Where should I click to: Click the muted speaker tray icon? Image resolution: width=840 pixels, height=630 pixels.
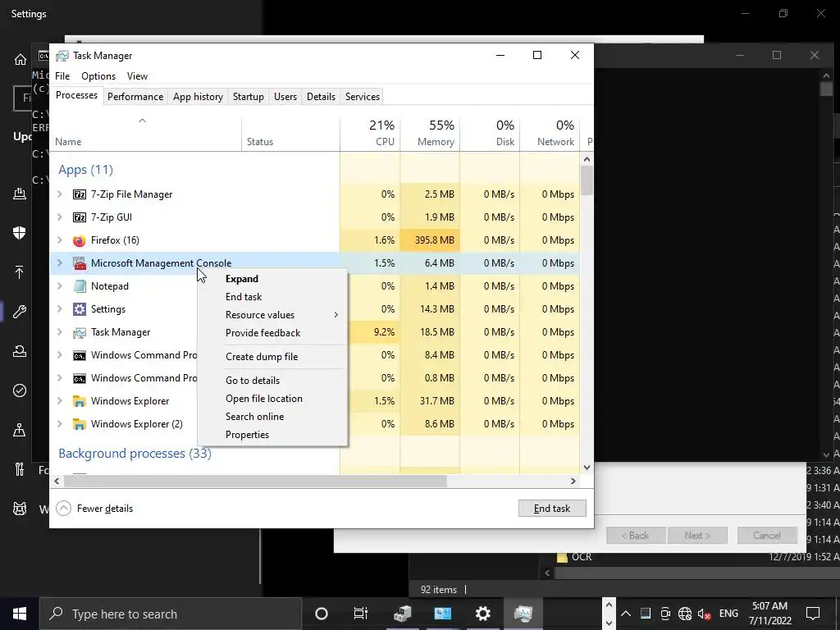(705, 614)
